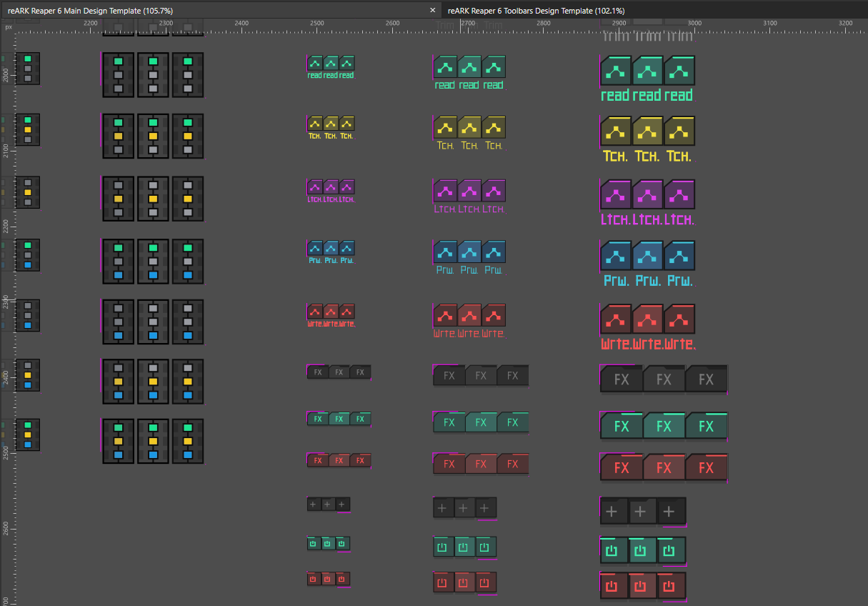This screenshot has width=868, height=606.
Task: Select middle blue Prw. icon in medium set
Action: click(469, 252)
